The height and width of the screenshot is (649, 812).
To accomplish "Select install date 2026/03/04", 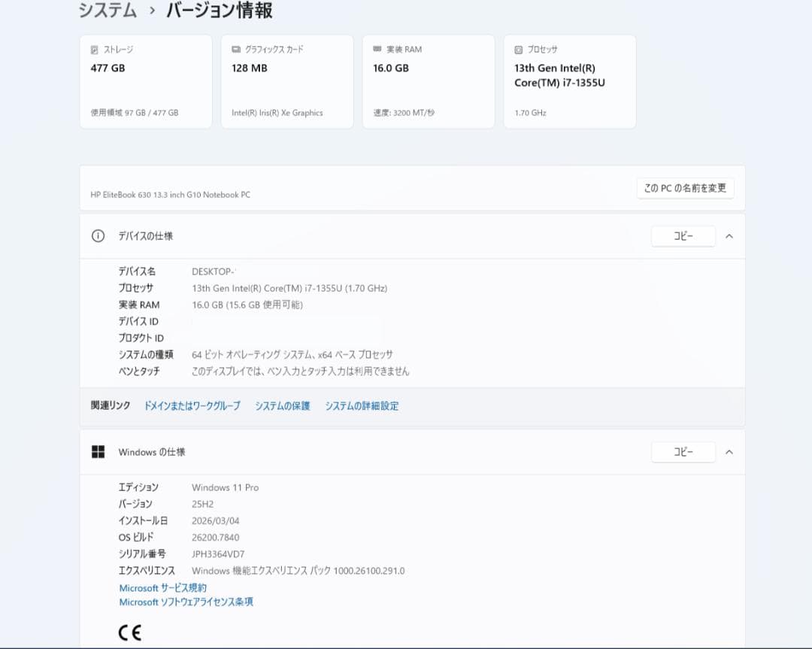I will [x=216, y=520].
